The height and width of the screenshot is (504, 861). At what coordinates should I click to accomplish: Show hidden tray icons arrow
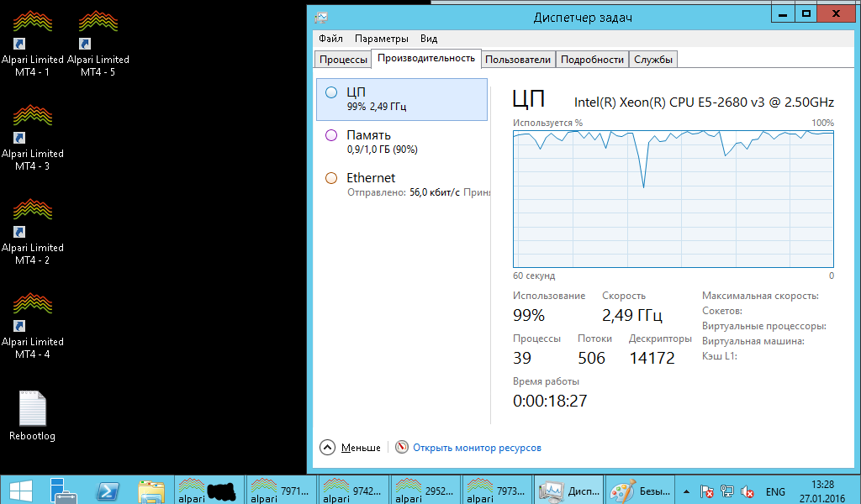click(686, 491)
